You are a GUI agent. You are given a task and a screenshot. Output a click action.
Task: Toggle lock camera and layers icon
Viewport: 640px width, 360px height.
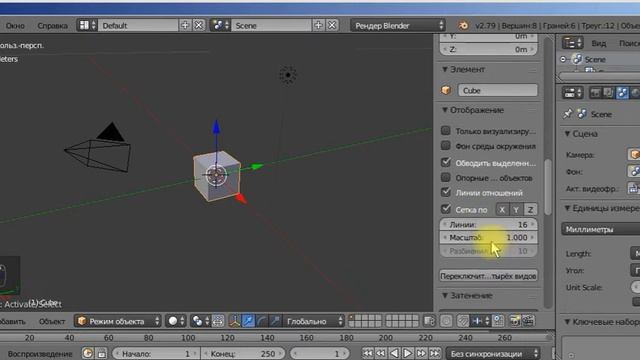tap(429, 321)
